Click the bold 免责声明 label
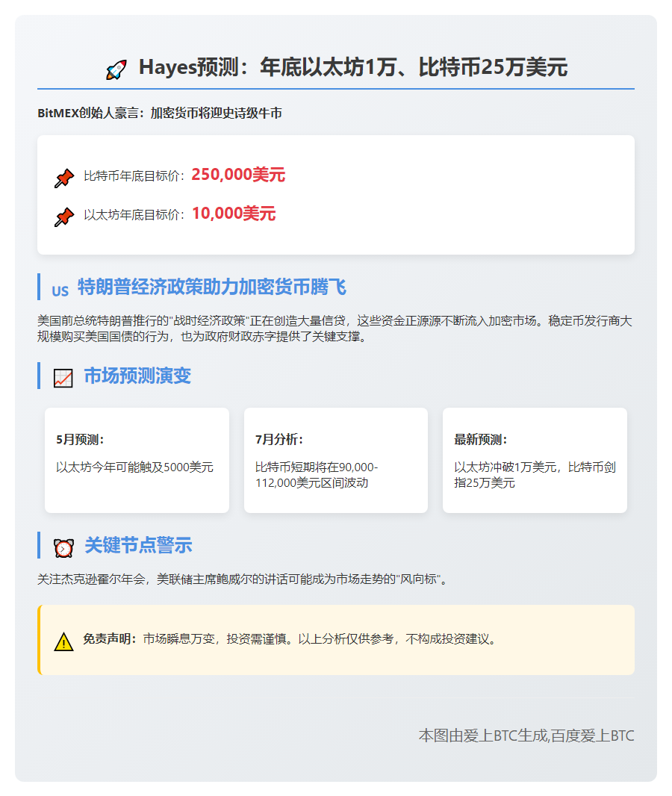Screen dimensions: 672x796 tap(110, 638)
